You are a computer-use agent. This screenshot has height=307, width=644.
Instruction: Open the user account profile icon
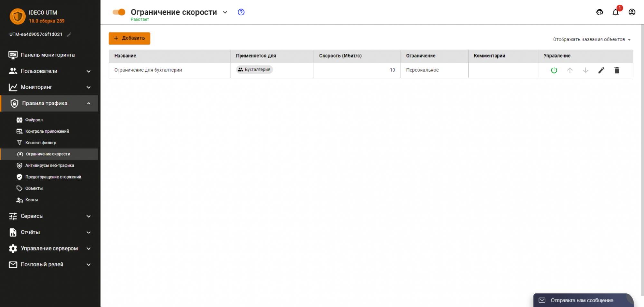point(632,12)
